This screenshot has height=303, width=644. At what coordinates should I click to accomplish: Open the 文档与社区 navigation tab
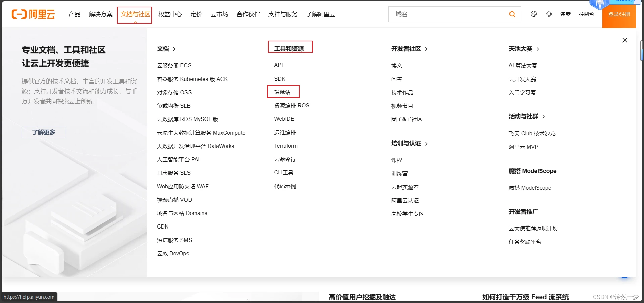[x=135, y=14]
